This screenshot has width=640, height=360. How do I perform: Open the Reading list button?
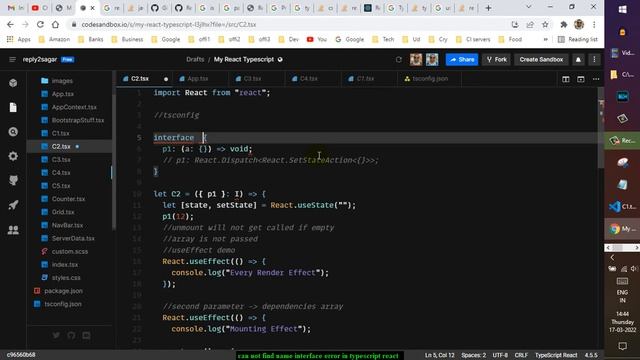point(578,40)
